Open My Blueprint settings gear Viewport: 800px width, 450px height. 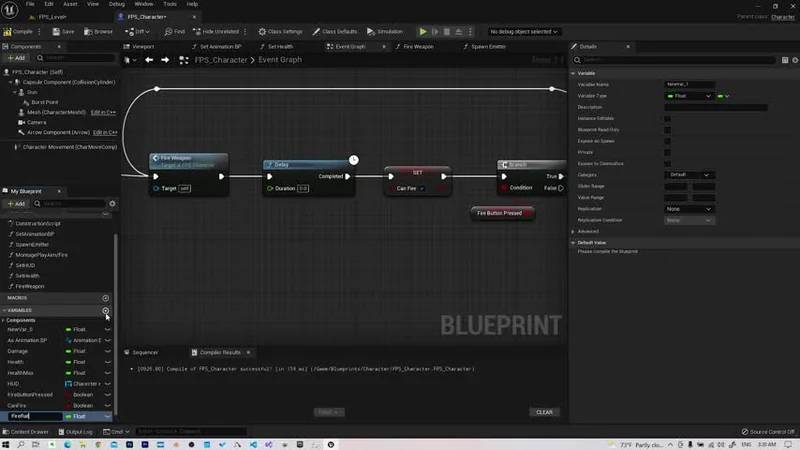click(x=112, y=204)
